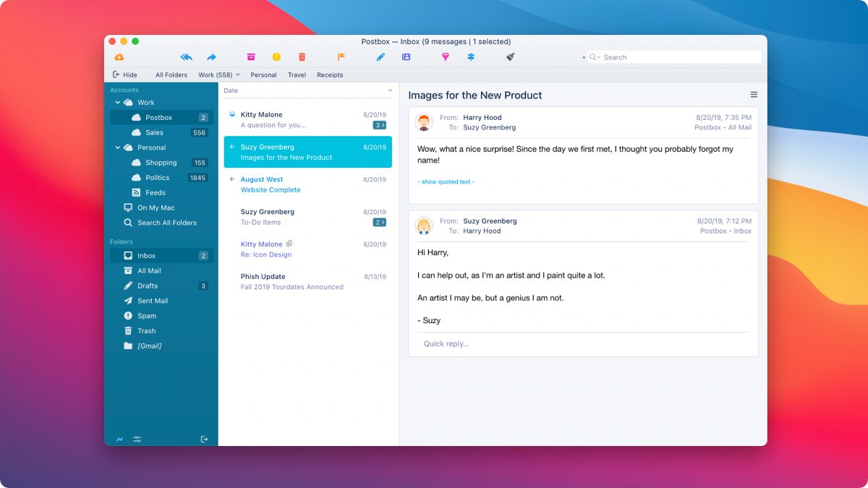The height and width of the screenshot is (488, 868).
Task: Expand the 2-message thread badge on To-Do Items
Action: coord(379,223)
